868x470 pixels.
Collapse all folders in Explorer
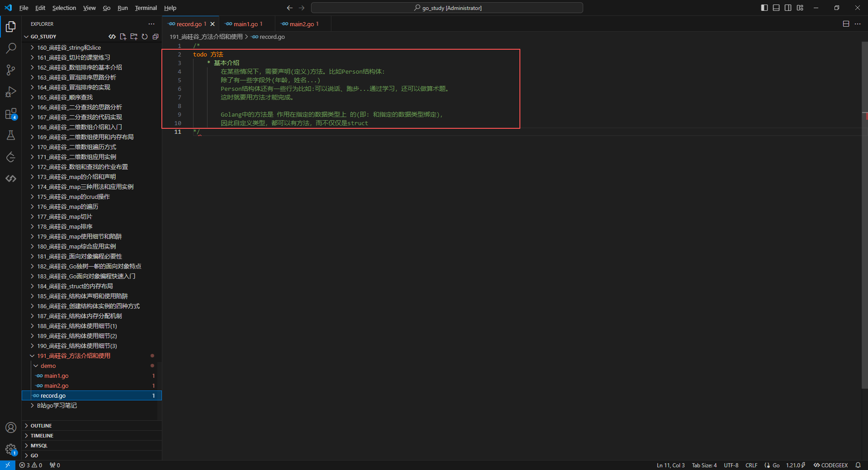156,37
